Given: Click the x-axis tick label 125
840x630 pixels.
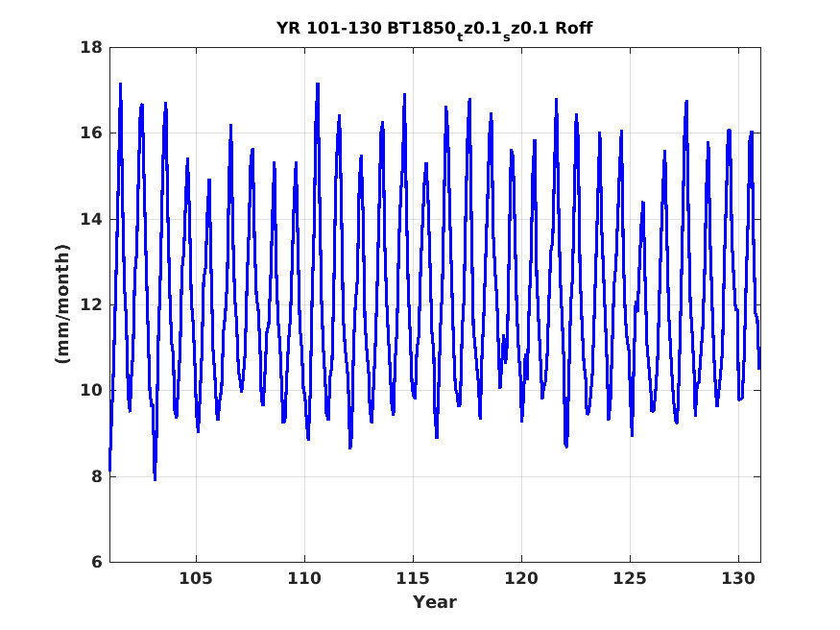Looking at the screenshot, I should (630, 578).
